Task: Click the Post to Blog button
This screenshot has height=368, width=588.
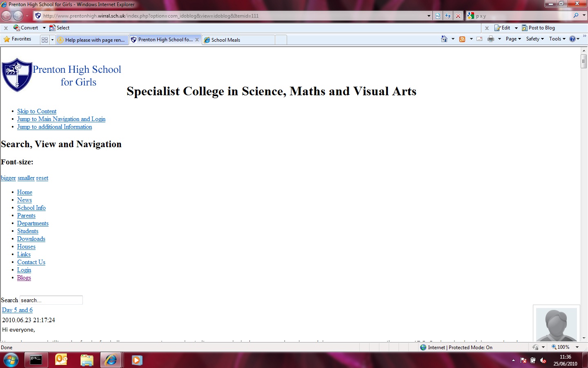Action: click(x=538, y=28)
